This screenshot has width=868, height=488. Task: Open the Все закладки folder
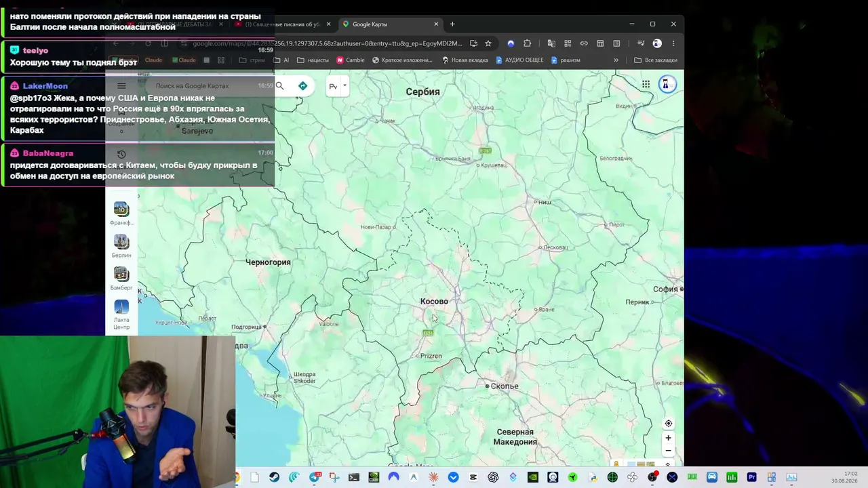coord(656,60)
